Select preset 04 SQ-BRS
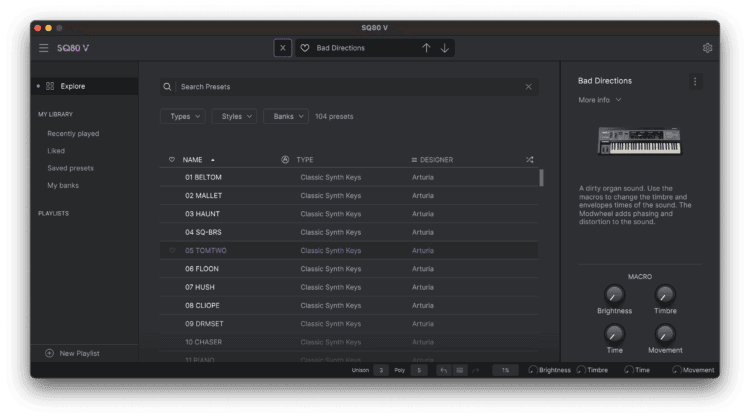 [x=349, y=232]
